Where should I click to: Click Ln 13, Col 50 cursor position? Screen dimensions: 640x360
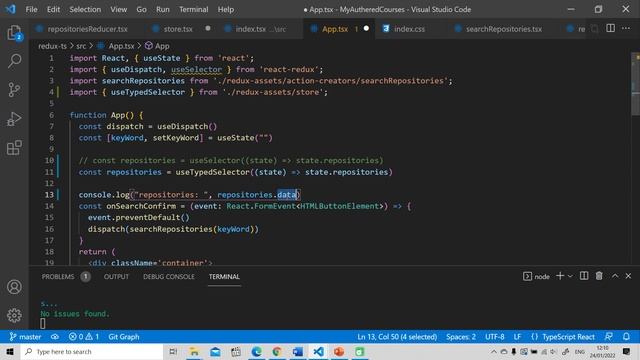pyautogui.click(x=397, y=337)
